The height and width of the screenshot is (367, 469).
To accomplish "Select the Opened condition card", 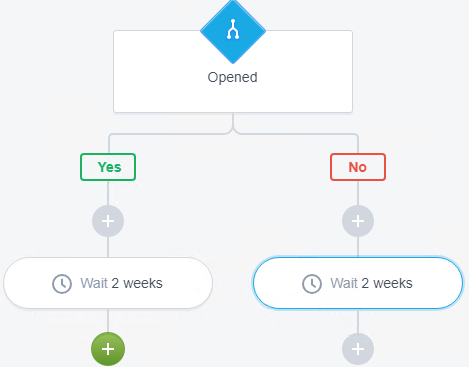I will pos(233,71).
